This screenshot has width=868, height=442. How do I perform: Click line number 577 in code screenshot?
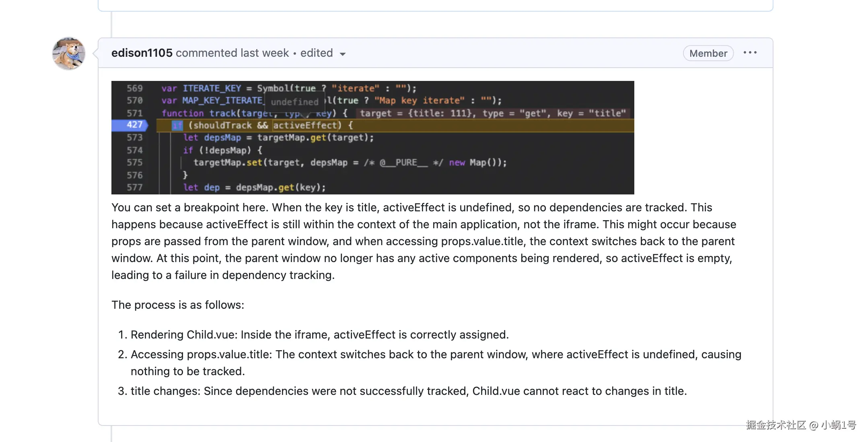(x=135, y=187)
